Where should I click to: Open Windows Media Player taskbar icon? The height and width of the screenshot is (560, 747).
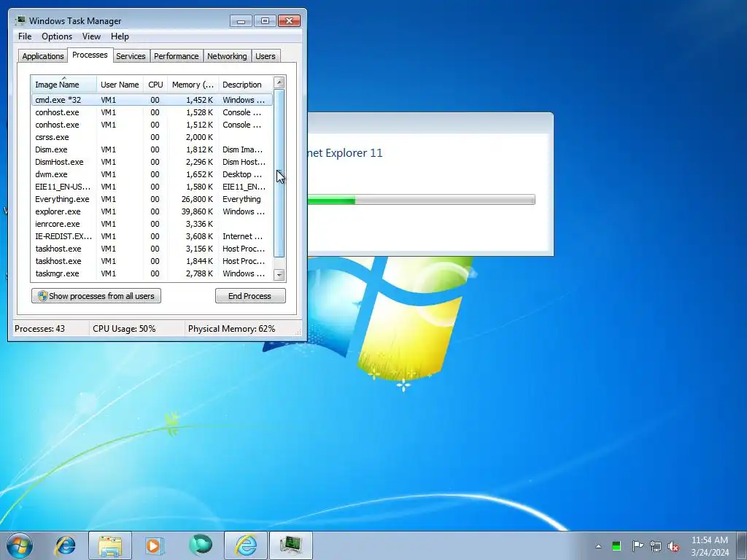click(x=154, y=545)
